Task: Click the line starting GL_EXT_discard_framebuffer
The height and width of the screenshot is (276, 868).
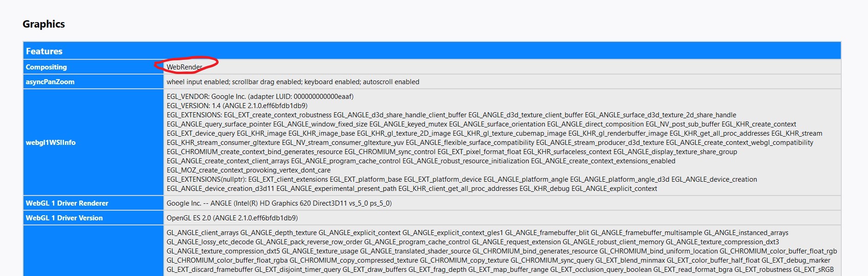Action: [x=500, y=270]
